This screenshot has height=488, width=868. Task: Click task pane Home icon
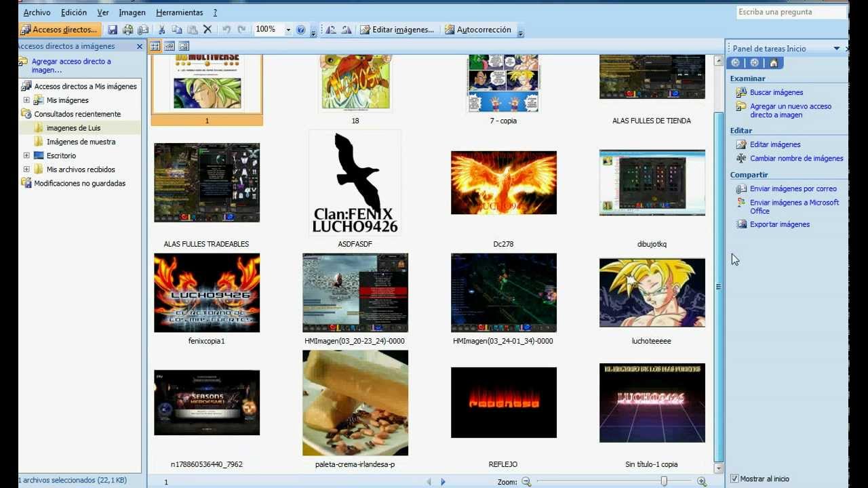click(x=774, y=63)
